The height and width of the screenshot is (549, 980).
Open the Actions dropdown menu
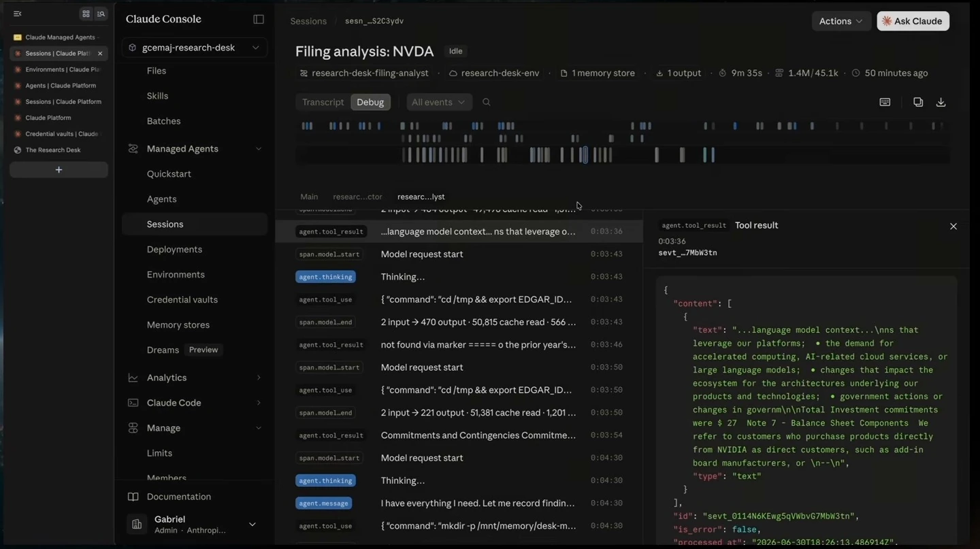pos(841,21)
